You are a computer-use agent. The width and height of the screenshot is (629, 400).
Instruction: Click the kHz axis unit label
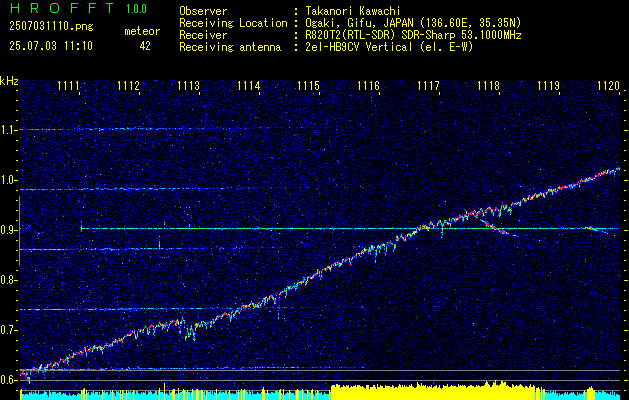click(9, 81)
